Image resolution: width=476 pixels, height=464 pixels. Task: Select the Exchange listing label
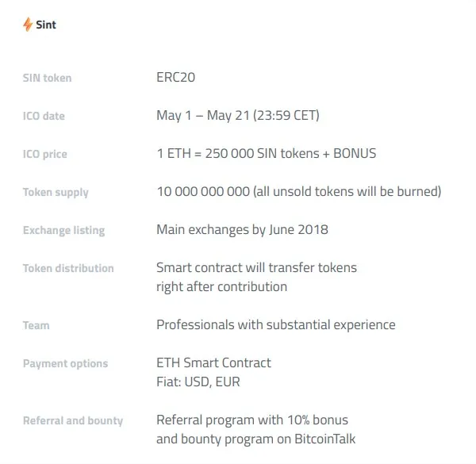pyautogui.click(x=64, y=230)
